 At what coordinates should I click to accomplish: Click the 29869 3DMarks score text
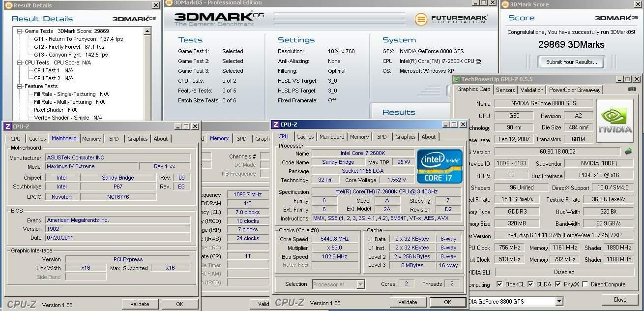click(571, 45)
